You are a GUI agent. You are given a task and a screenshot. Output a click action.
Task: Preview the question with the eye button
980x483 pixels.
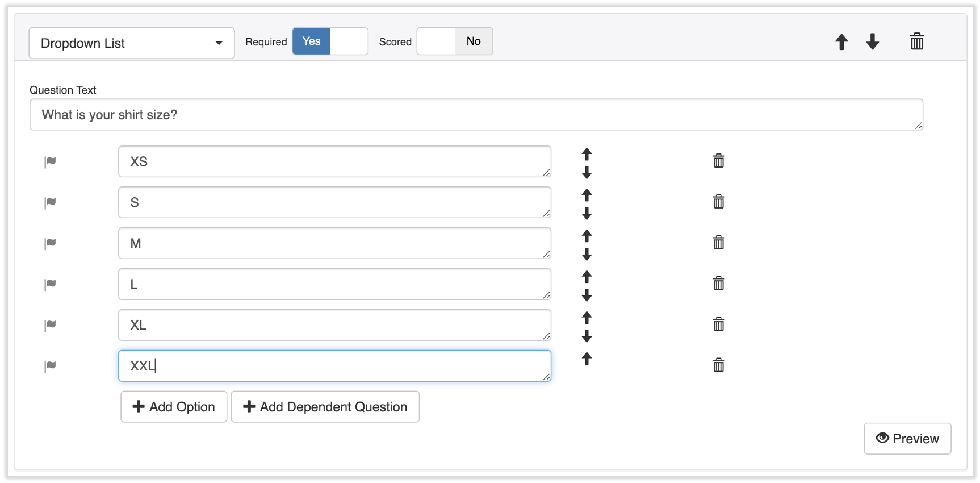907,439
